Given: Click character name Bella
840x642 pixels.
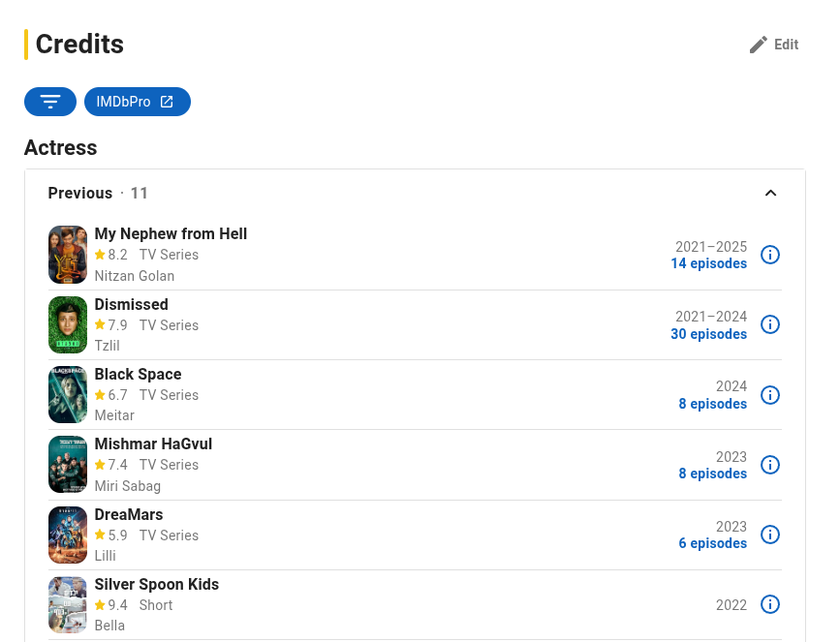Looking at the screenshot, I should 109,626.
